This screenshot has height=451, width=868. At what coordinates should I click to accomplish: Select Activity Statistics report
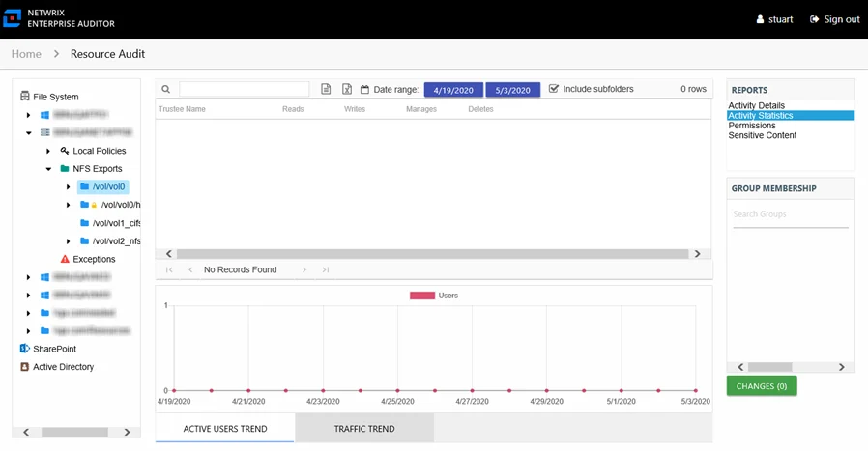791,115
